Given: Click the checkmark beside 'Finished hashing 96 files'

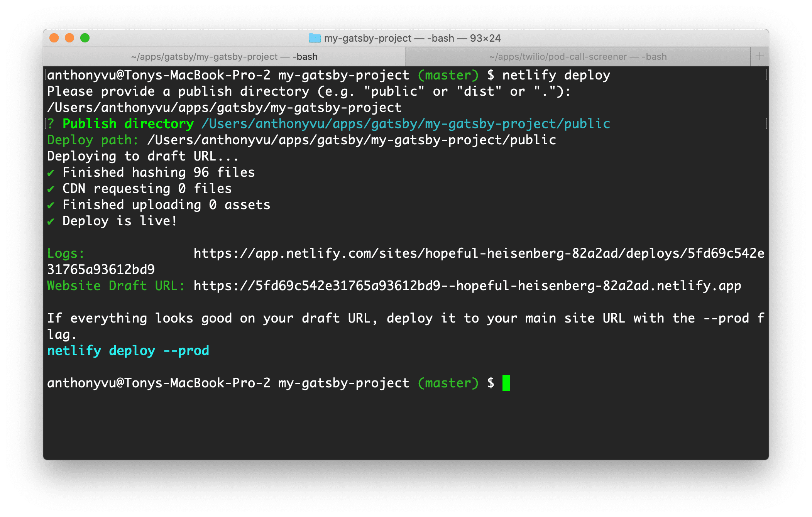Looking at the screenshot, I should click(x=51, y=173).
